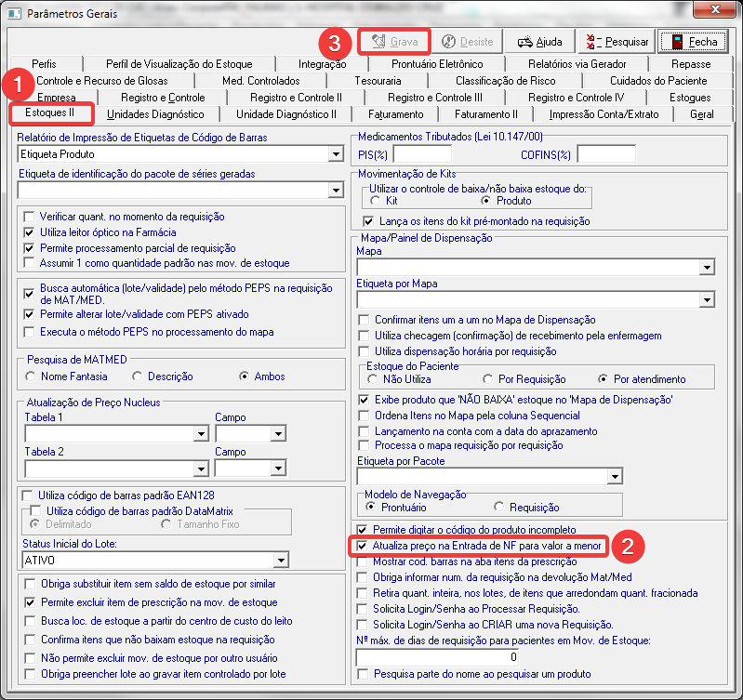Click Nº máx. de dias de requisição field
This screenshot has width=743, height=700.
[438, 657]
